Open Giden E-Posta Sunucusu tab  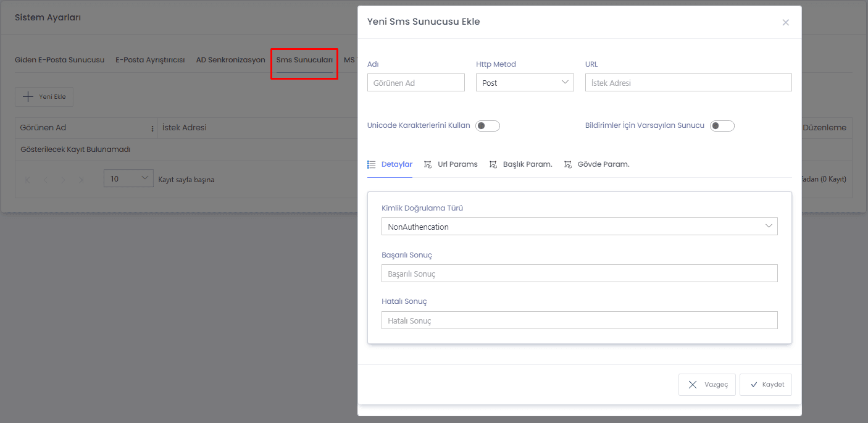tap(59, 60)
